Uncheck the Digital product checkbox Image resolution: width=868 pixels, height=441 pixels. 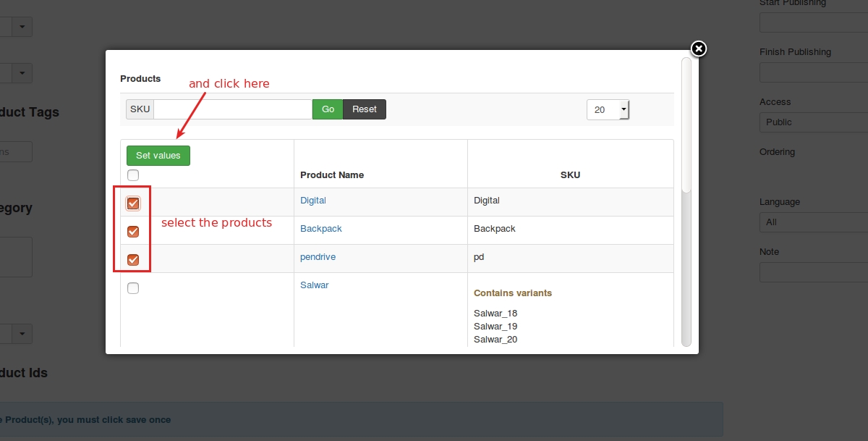133,203
